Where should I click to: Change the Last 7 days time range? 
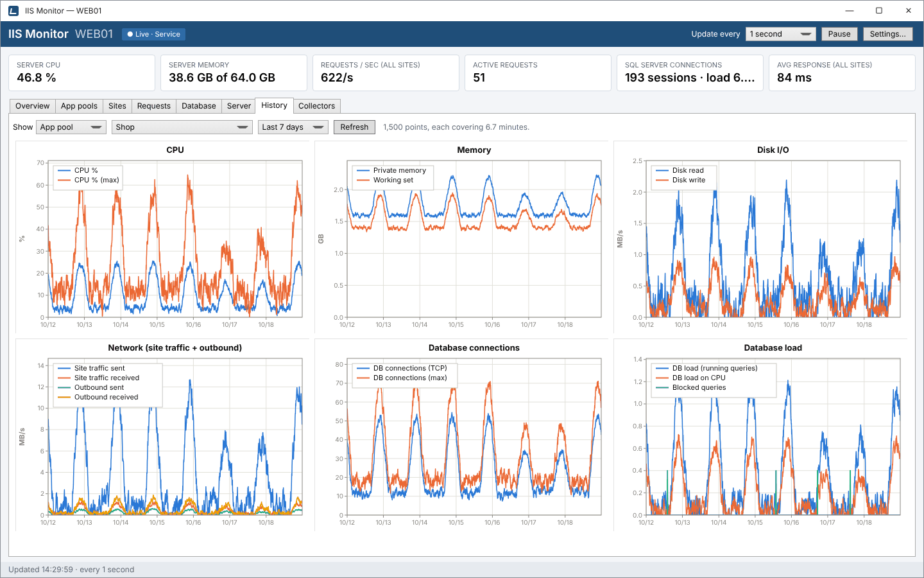293,127
